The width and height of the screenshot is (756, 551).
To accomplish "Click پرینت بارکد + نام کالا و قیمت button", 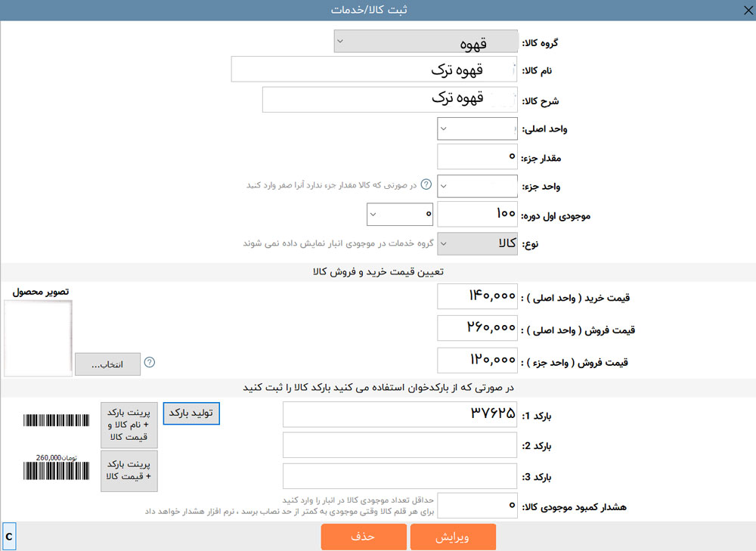I will click(x=129, y=426).
